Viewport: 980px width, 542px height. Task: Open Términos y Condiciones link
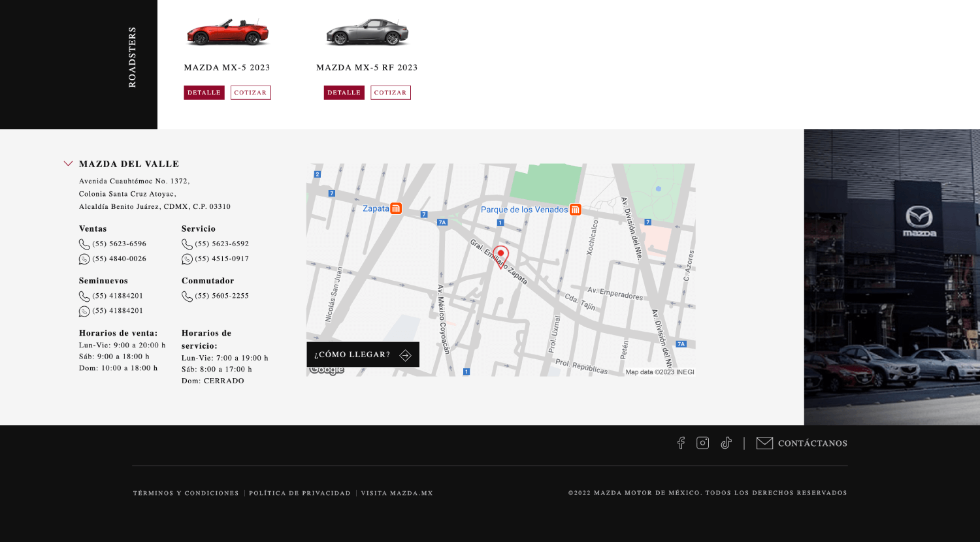186,493
